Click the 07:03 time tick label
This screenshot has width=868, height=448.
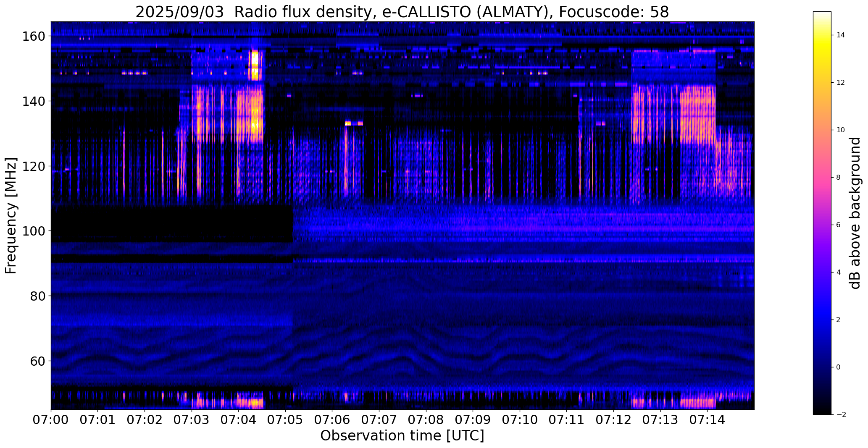(192, 419)
